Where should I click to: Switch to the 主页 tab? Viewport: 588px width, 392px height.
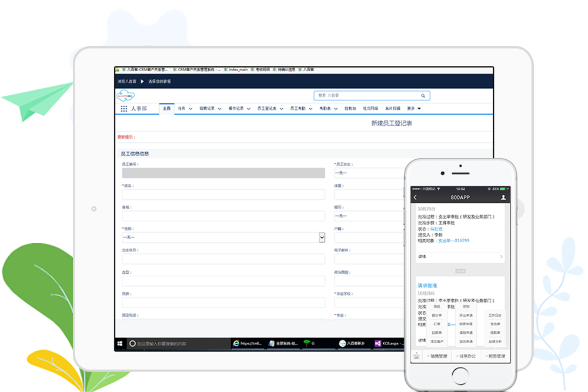coord(166,109)
